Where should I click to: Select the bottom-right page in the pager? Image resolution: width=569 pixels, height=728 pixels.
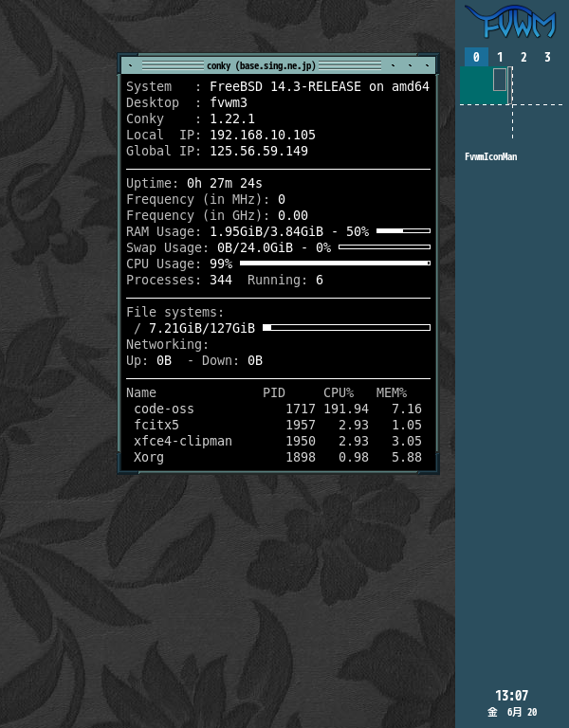click(x=538, y=122)
